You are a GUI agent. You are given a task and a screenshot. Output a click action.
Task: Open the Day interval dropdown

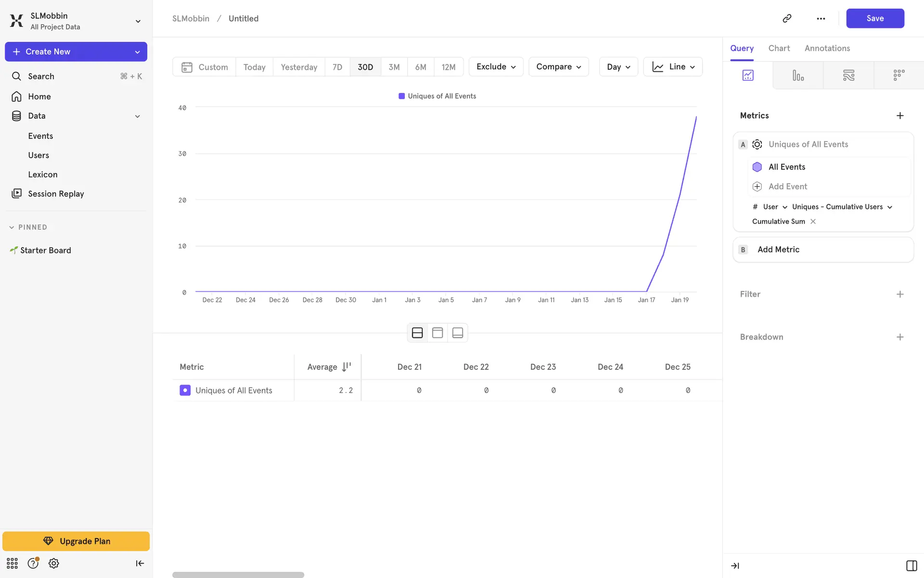[618, 67]
